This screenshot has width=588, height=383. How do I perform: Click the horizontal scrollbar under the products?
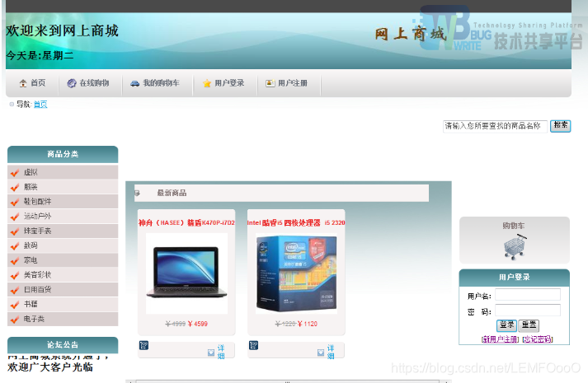point(288,381)
